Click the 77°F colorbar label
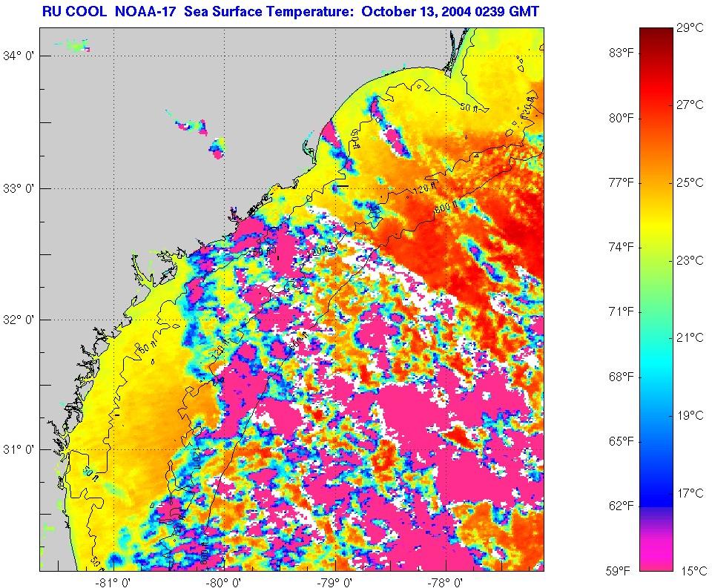This screenshot has height=588, width=712. [x=621, y=182]
